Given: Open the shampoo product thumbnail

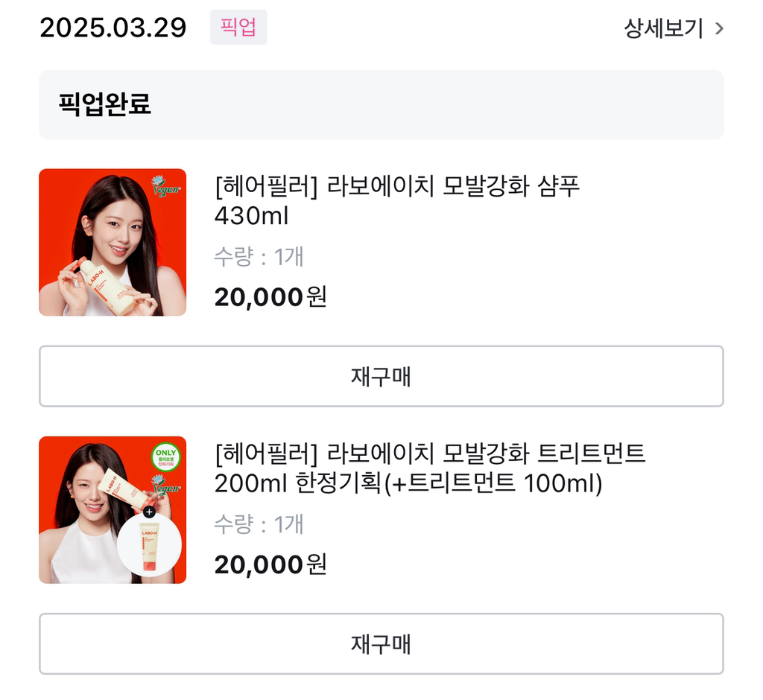Looking at the screenshot, I should (113, 242).
